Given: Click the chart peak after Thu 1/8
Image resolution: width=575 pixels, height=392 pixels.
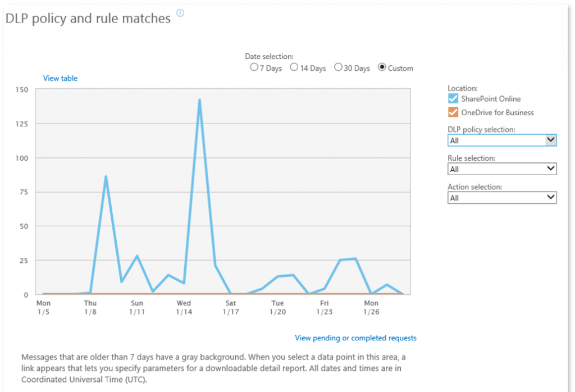Looking at the screenshot, I should 106,177.
